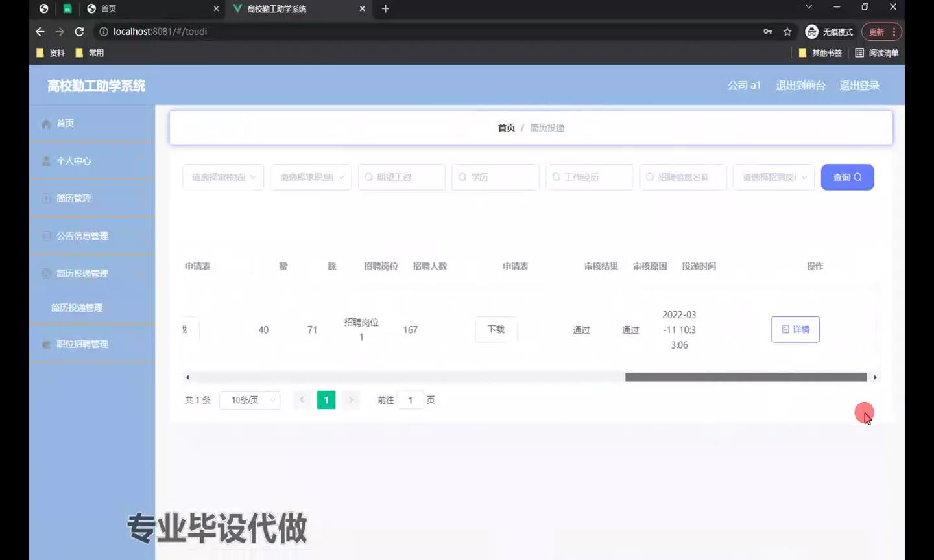Open new browser tab with plus icon
The image size is (934, 560).
pos(385,8)
